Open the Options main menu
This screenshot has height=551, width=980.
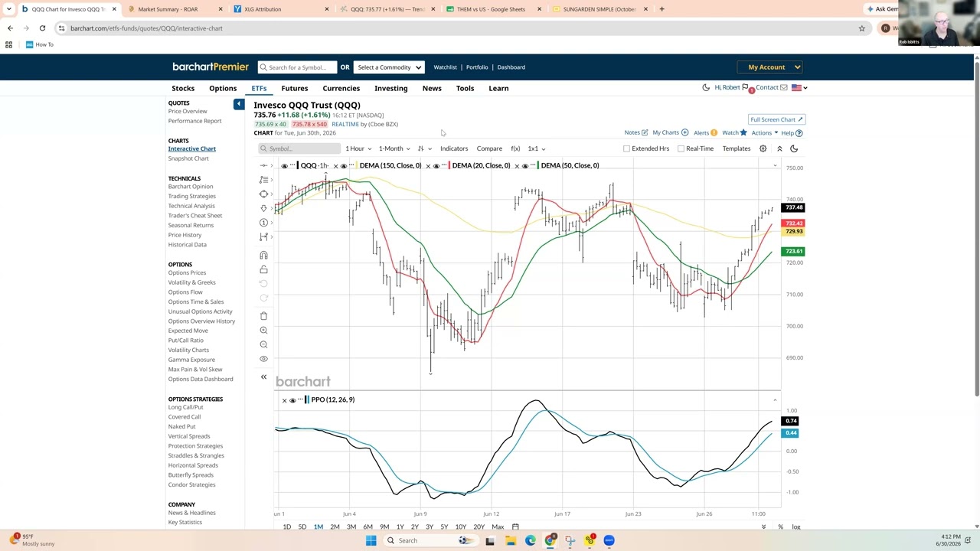click(x=223, y=88)
